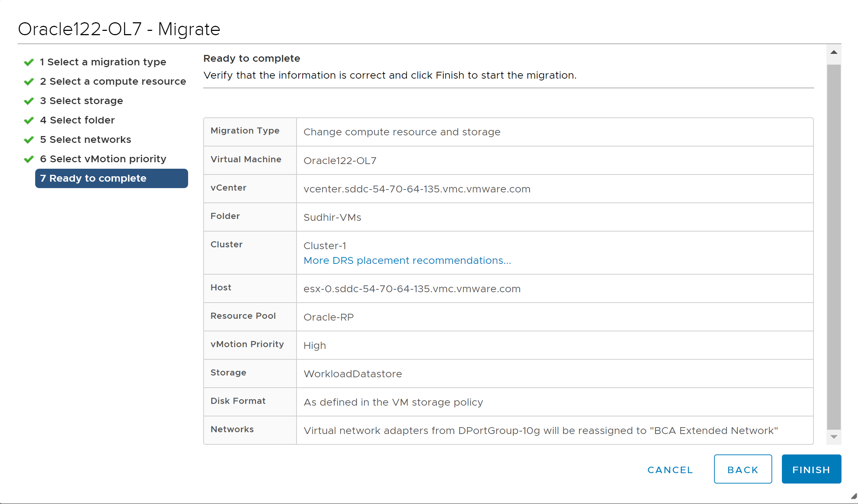This screenshot has height=504, width=858.
Task: Return to step 5 Select networks
Action: 86,139
